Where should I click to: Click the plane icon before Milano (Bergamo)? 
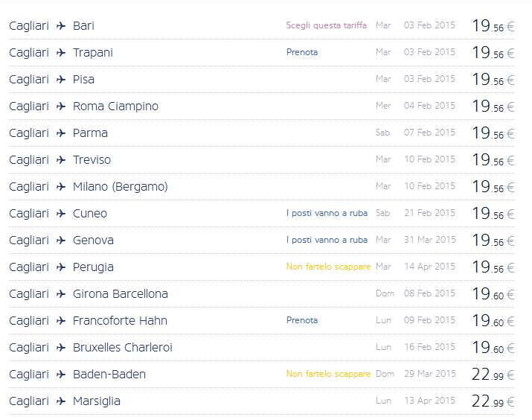pyautogui.click(x=61, y=187)
